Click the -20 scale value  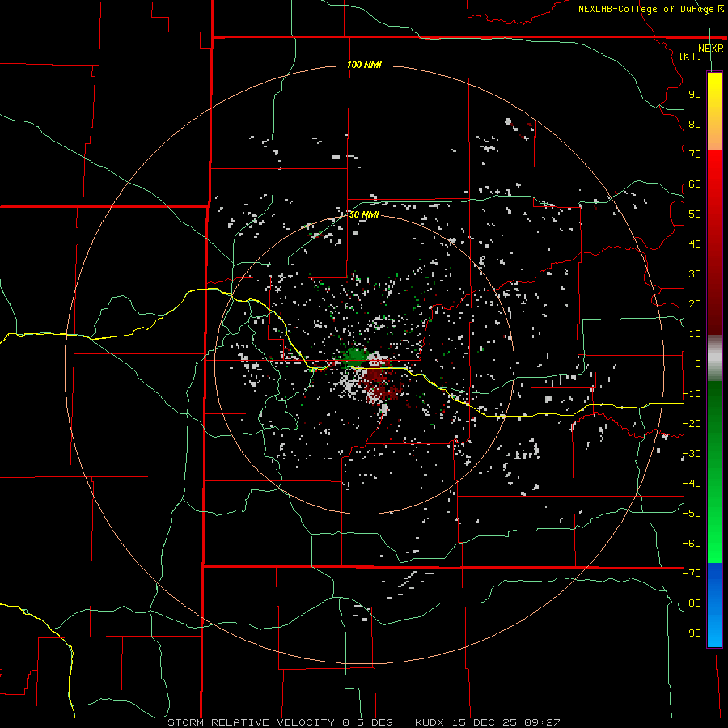click(692, 423)
